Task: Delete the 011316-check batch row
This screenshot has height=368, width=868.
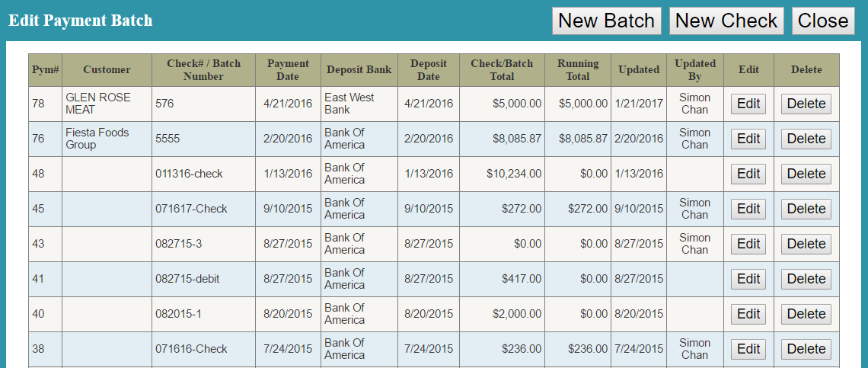Action: 806,174
